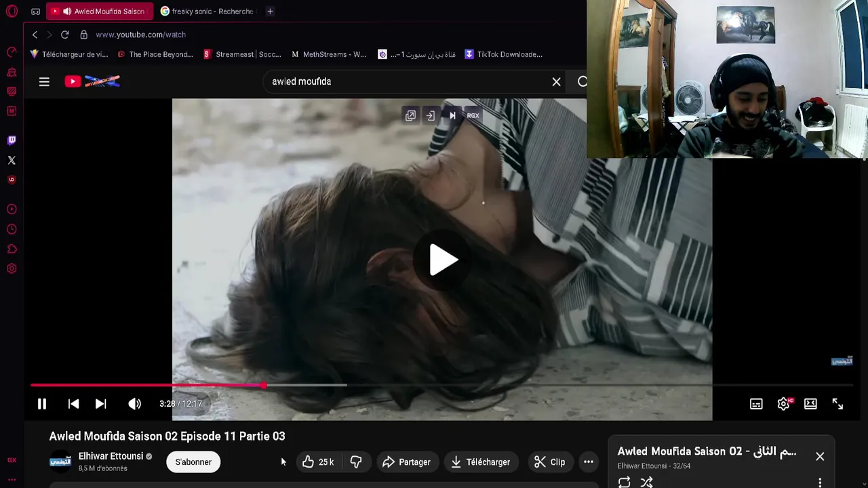
Task: Click large play button on video
Action: [x=443, y=260]
